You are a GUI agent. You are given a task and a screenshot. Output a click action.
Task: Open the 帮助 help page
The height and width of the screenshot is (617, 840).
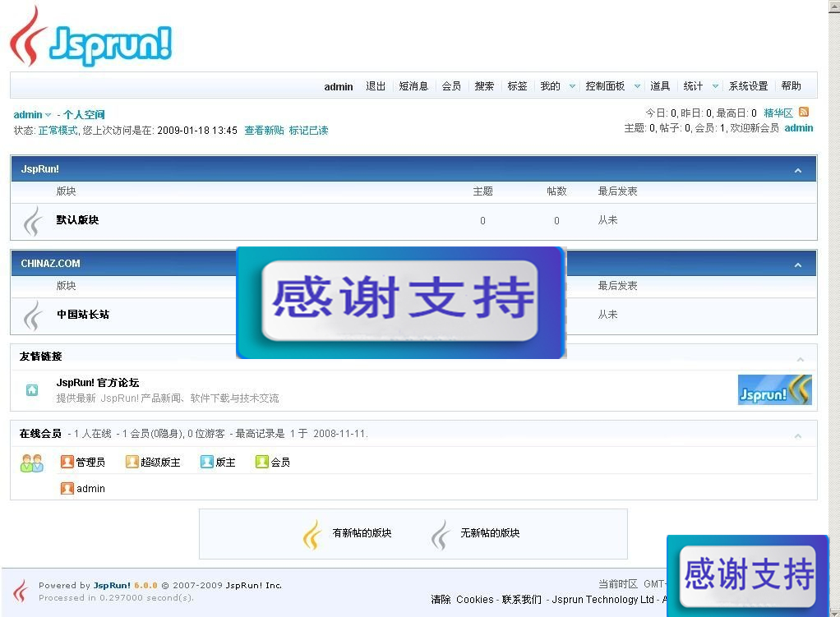(x=792, y=86)
